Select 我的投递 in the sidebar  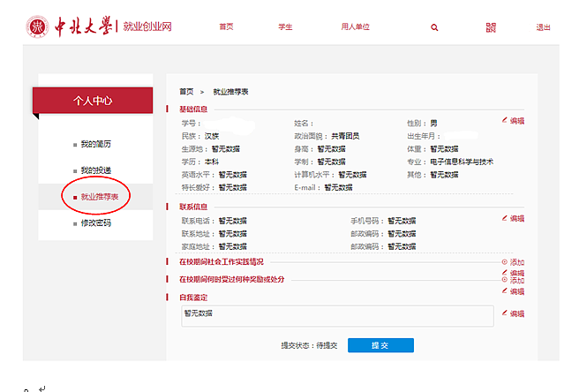pos(96,170)
